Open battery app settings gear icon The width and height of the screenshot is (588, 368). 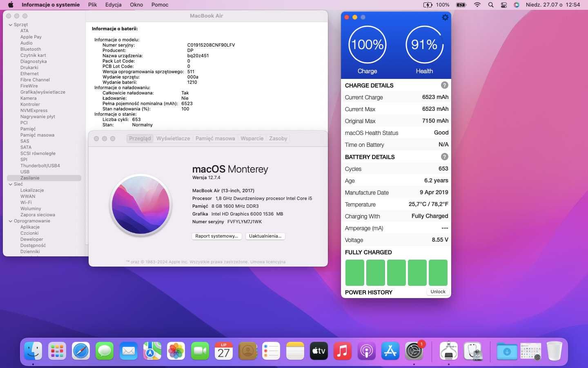pos(445,17)
